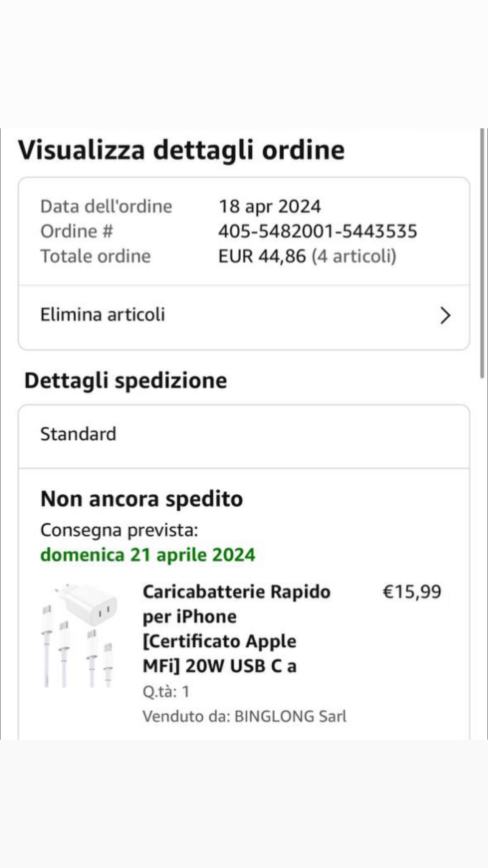Click the green delivery date domenica 21 aprile
This screenshot has width=488, height=868.
pyautogui.click(x=148, y=555)
